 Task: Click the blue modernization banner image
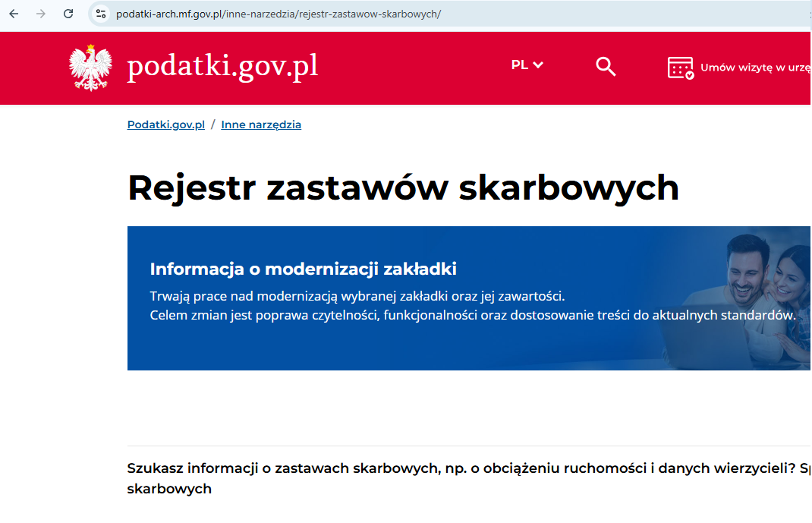469,298
